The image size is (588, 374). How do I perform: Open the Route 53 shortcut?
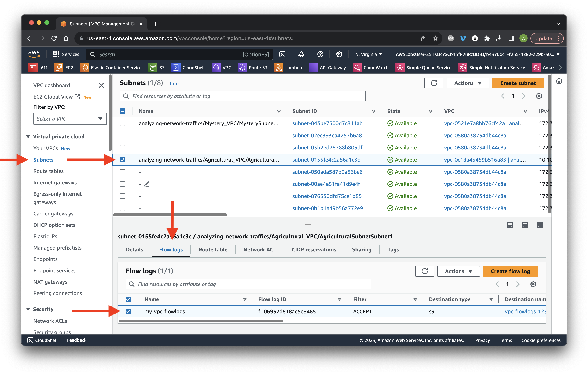(x=253, y=68)
